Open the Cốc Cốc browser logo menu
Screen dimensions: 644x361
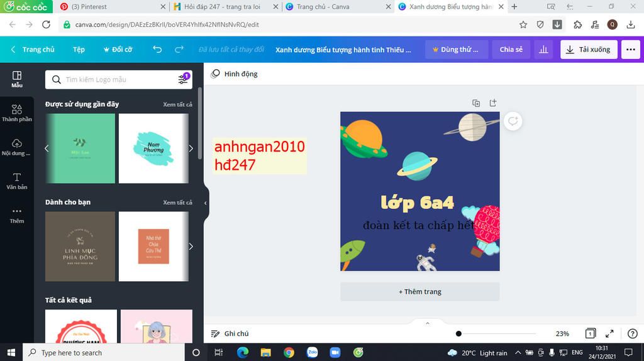pyautogui.click(x=26, y=6)
